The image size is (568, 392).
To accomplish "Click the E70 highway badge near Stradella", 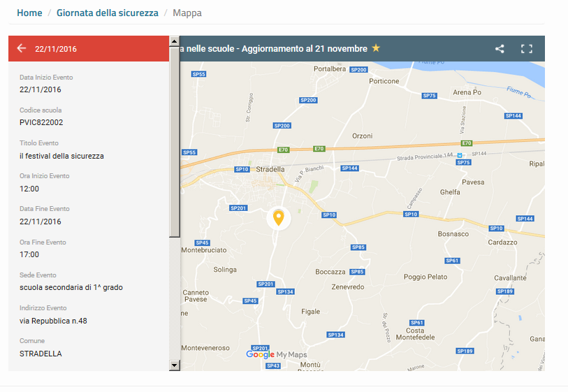I will click(x=283, y=150).
